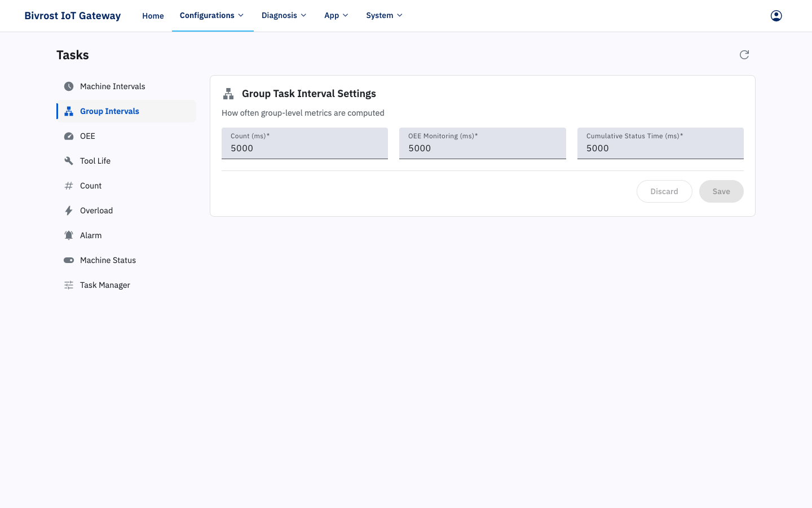Click the Bivrost IoT Gateway brand link

click(x=72, y=16)
